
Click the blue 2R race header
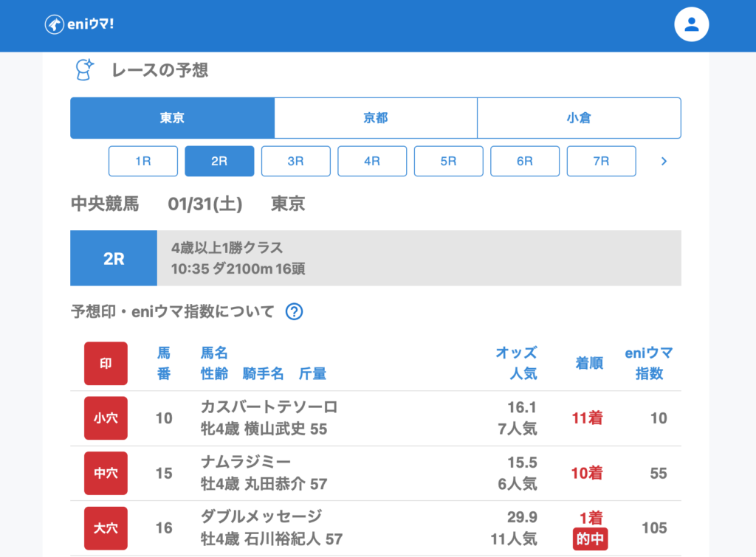(x=114, y=258)
